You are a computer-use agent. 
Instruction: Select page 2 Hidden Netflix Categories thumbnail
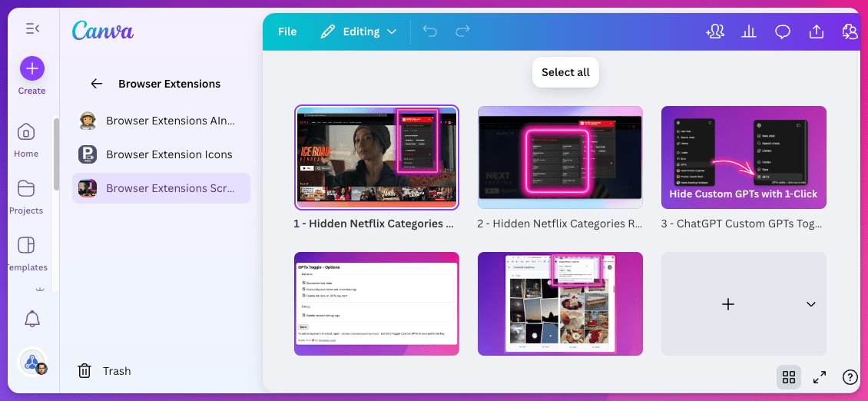(560, 157)
